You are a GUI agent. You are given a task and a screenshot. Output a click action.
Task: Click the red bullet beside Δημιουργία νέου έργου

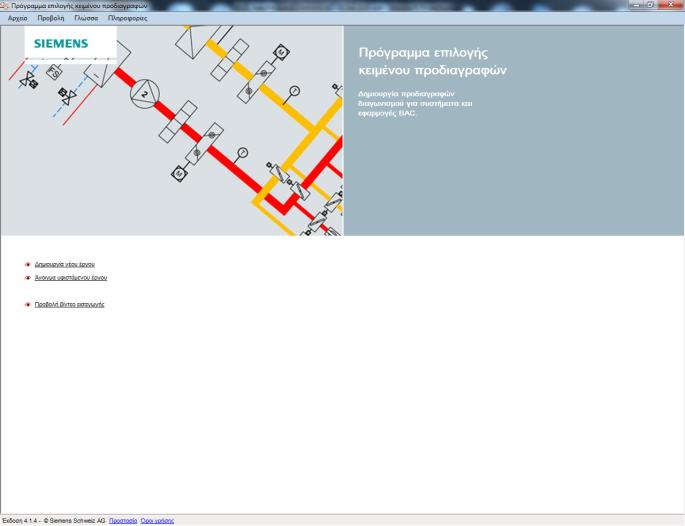(x=28, y=264)
